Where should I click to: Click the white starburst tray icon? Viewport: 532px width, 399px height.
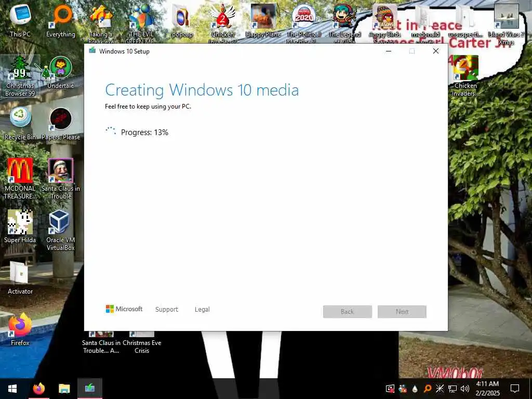pyautogui.click(x=440, y=389)
